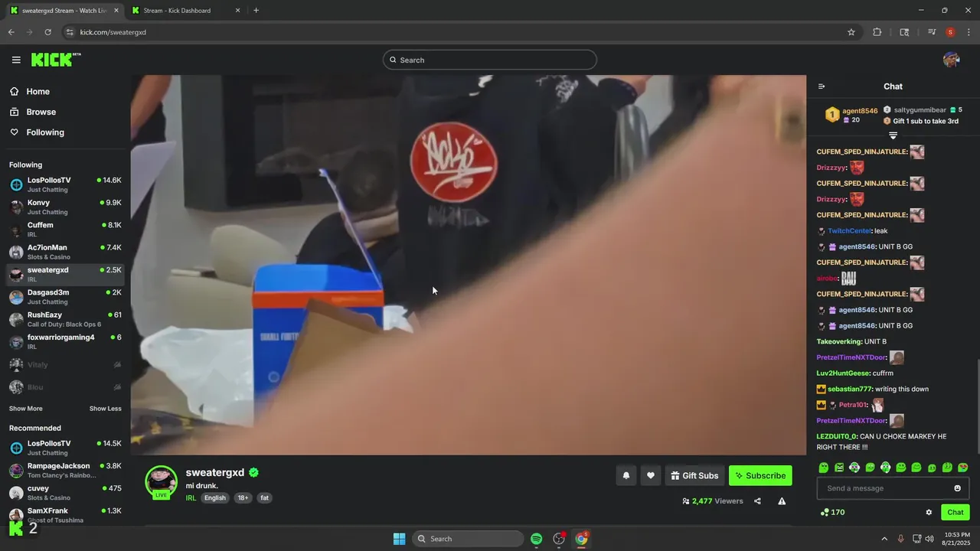The image size is (980, 551).
Task: Open chat settings gear icon
Action: [x=929, y=512]
